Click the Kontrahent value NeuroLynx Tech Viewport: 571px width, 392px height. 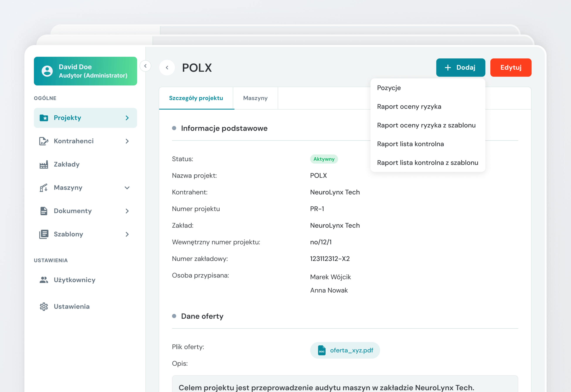click(x=335, y=192)
